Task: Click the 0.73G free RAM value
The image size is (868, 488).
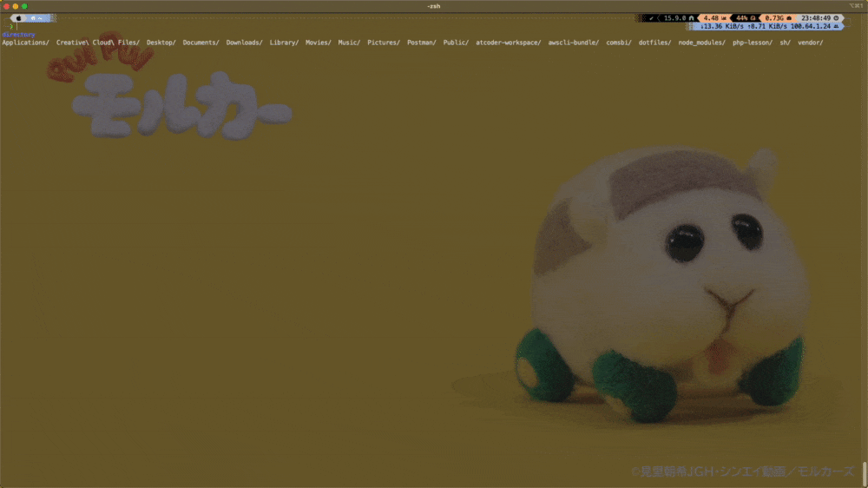Action: click(x=774, y=18)
